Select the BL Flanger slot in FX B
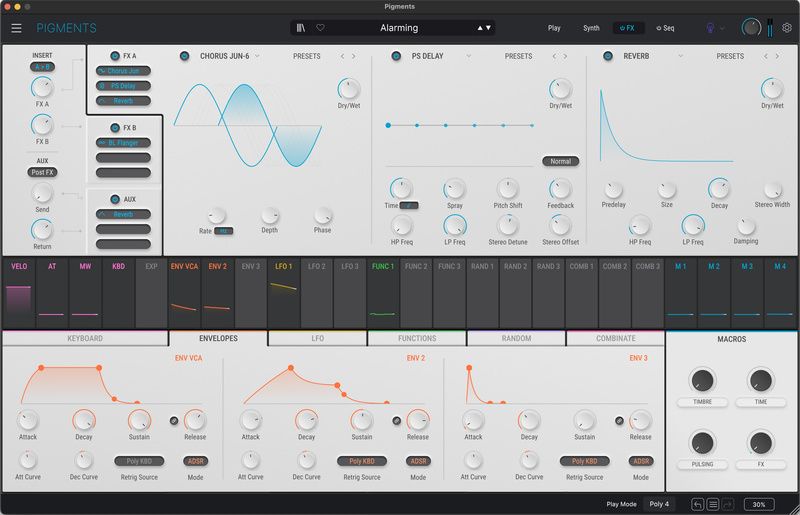The height and width of the screenshot is (515, 800). pos(123,143)
